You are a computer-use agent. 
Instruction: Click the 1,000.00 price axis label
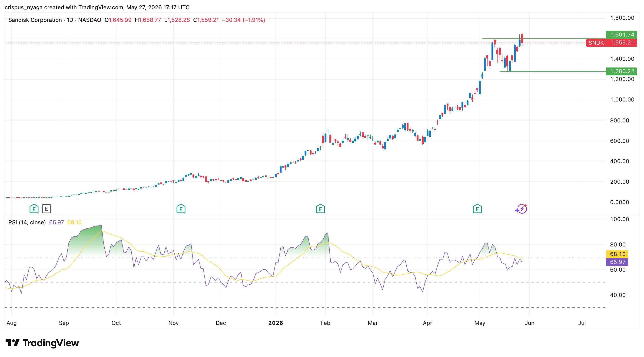click(x=622, y=100)
